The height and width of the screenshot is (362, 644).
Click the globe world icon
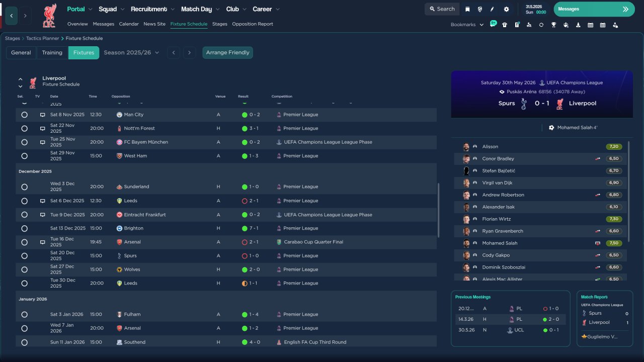[x=479, y=9]
